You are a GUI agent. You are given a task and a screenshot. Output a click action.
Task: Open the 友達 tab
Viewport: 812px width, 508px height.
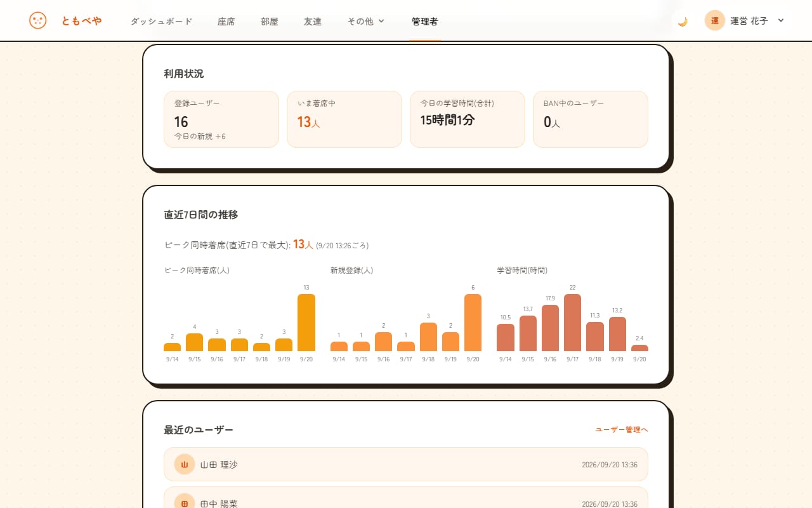click(x=313, y=21)
